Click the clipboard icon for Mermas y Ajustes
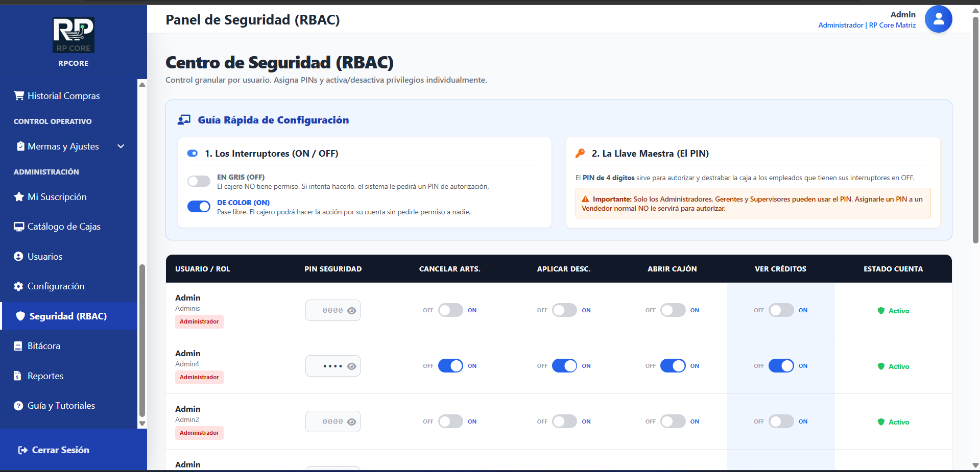 point(20,146)
